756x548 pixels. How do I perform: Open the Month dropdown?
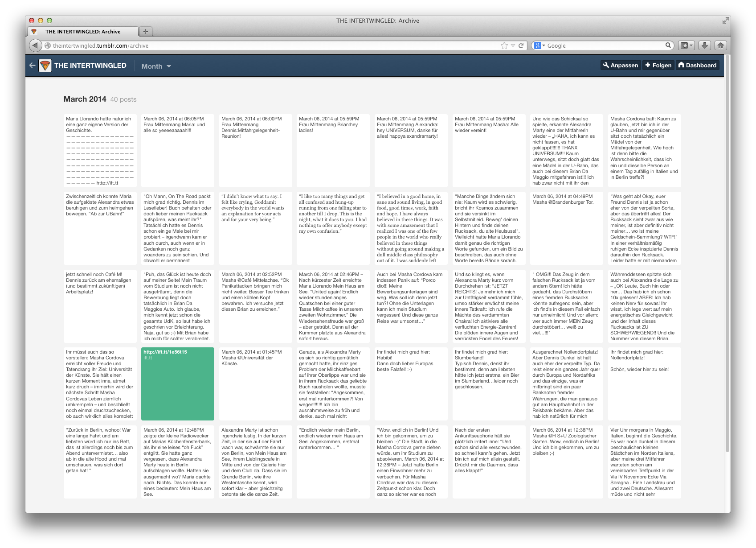155,66
